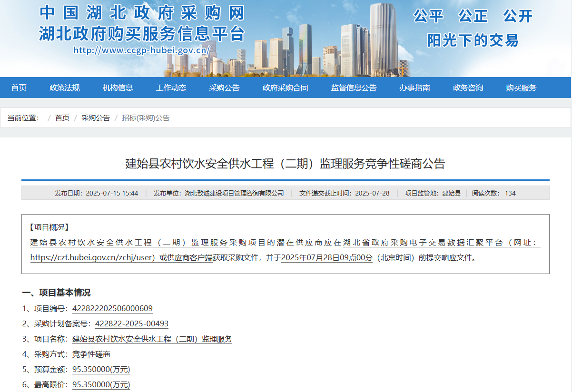This screenshot has width=572, height=392.
Task: Click 招标(采购)公告 breadcrumb item
Action: point(146,118)
